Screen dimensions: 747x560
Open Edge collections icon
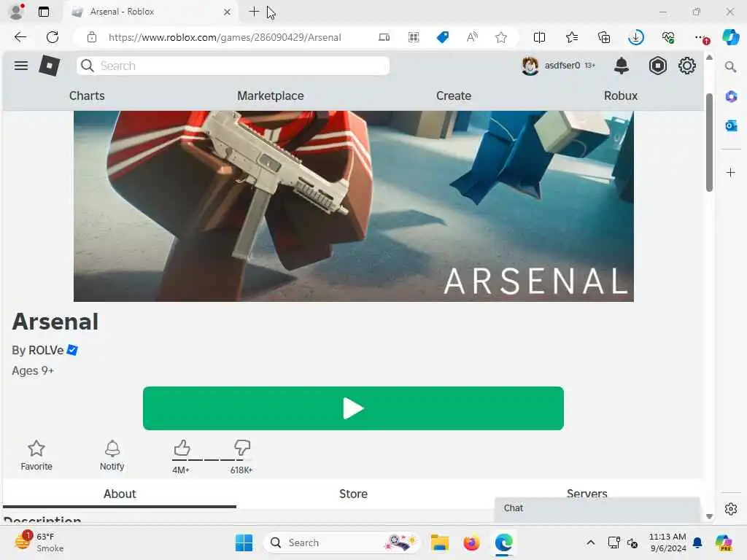pos(604,37)
